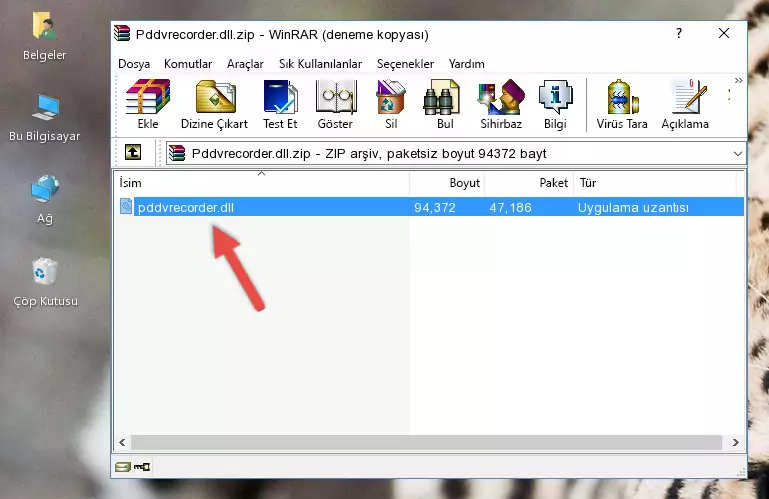This screenshot has width=769, height=499.
Task: Click the Dizine Çıkart extract icon
Action: pos(214,104)
